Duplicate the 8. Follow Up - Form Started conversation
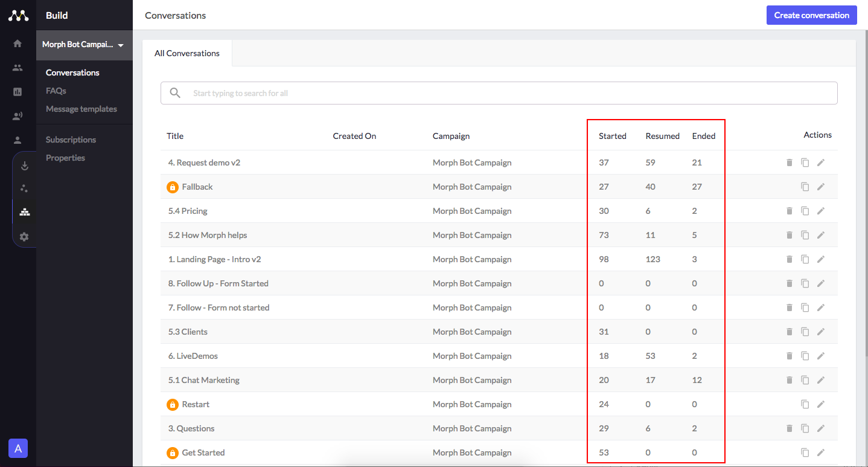The width and height of the screenshot is (868, 467). pyautogui.click(x=805, y=283)
